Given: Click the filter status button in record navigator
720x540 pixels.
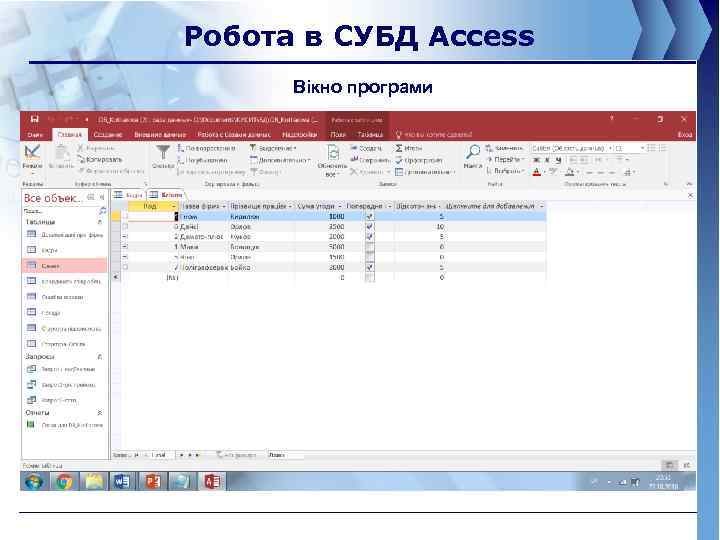Looking at the screenshot, I should 236,455.
